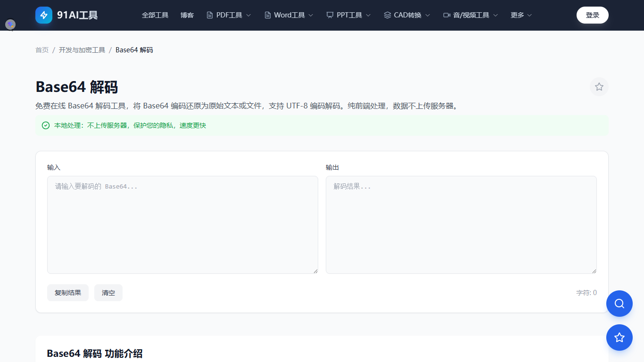This screenshot has height=362, width=644.
Task: Expand the 音/视频工具 dropdown chevron
Action: (x=495, y=15)
